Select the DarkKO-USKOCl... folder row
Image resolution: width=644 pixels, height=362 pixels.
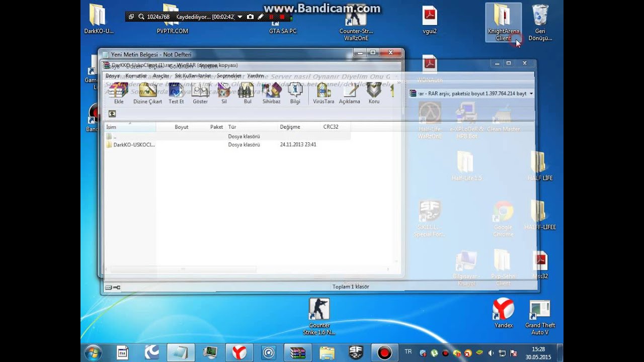click(227, 145)
